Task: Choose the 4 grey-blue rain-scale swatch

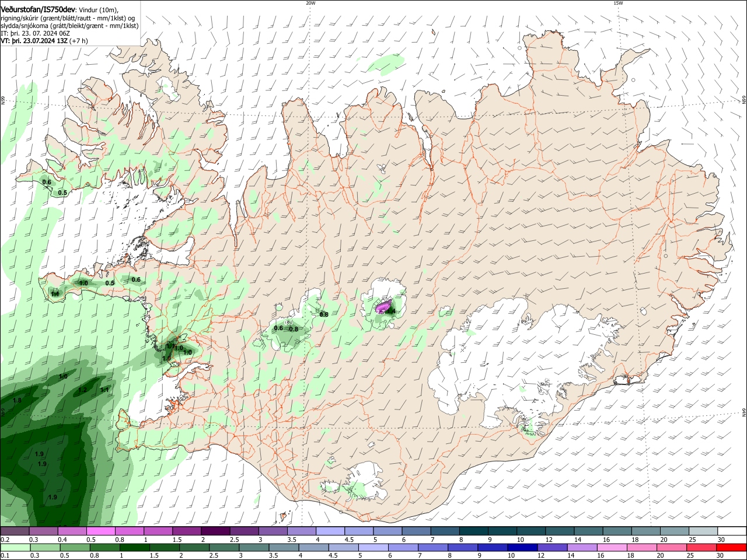Action: pos(313,548)
